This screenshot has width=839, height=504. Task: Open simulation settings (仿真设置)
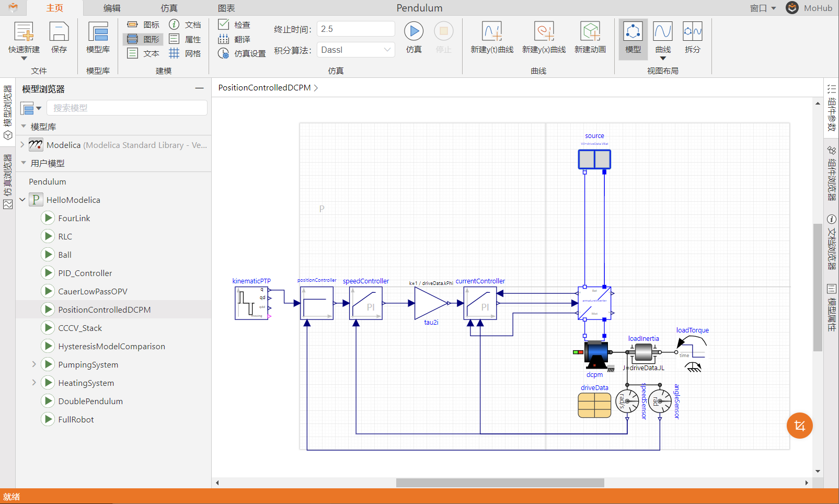tap(242, 53)
